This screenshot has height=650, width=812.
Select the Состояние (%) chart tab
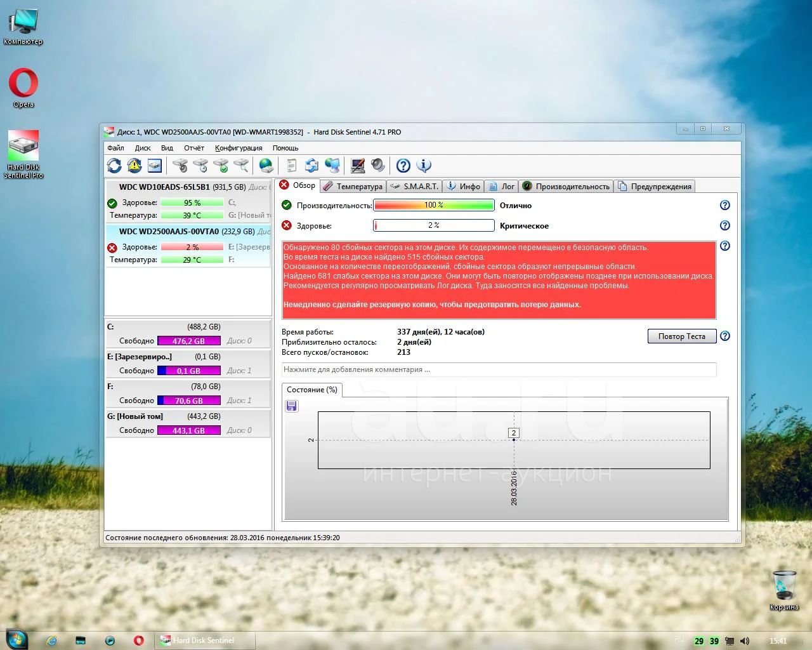(312, 390)
